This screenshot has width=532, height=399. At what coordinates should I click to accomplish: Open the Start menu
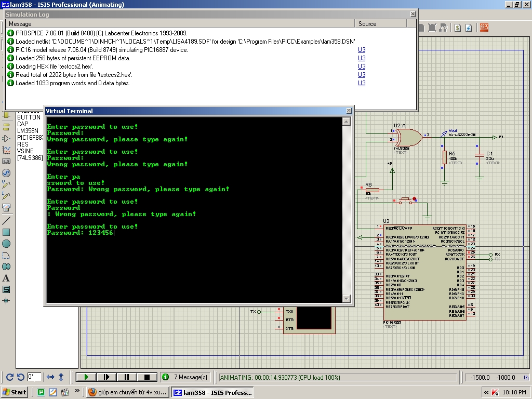point(15,392)
